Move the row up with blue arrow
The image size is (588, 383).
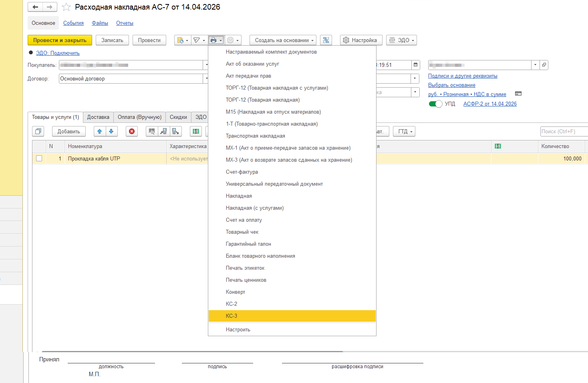[100, 131]
